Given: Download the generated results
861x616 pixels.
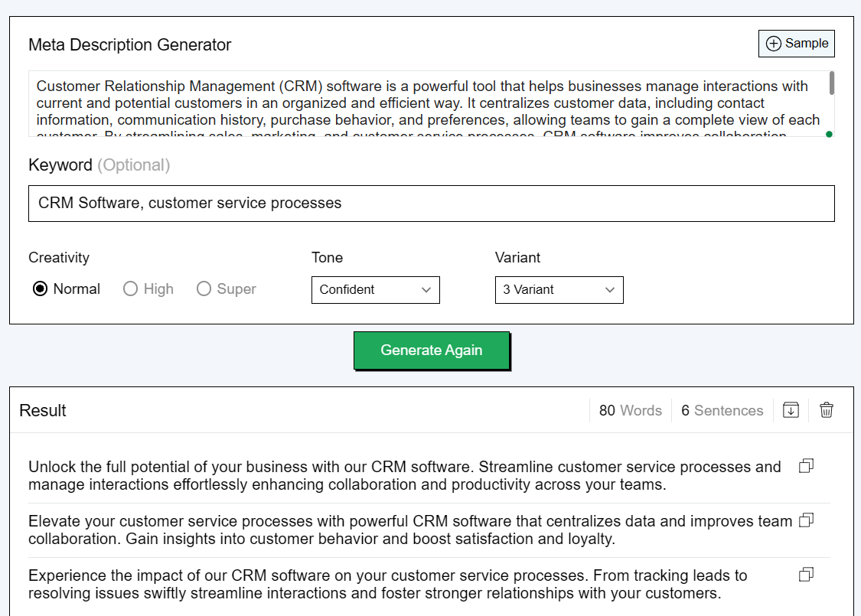Looking at the screenshot, I should (x=791, y=410).
